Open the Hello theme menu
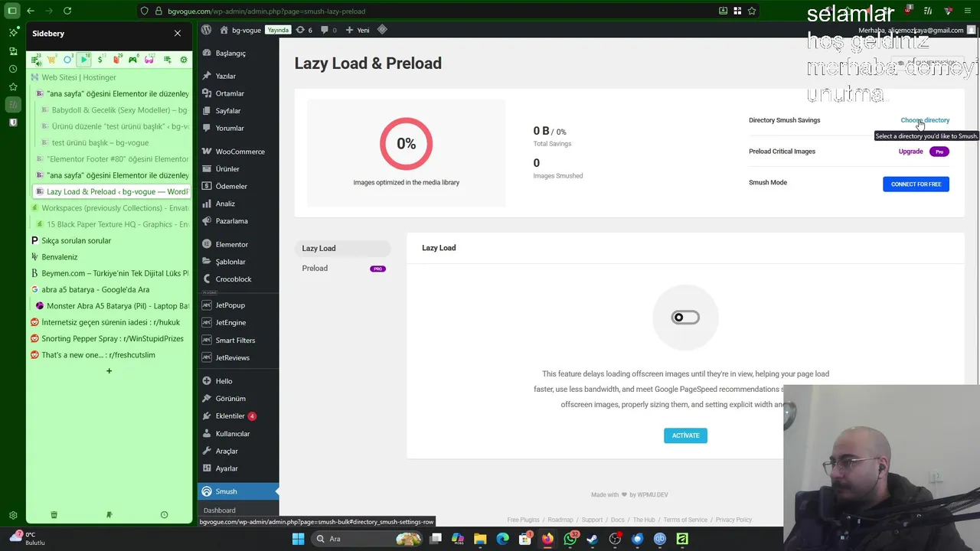The image size is (980, 551). click(x=237, y=381)
